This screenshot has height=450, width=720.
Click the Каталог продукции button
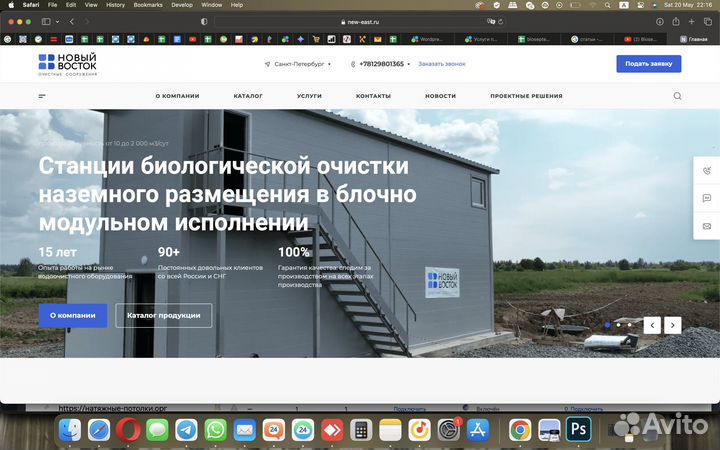tap(163, 315)
